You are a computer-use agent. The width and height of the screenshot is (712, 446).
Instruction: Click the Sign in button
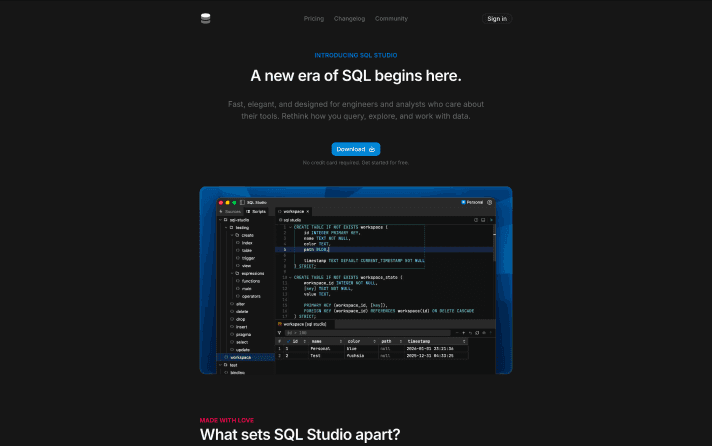(x=497, y=19)
